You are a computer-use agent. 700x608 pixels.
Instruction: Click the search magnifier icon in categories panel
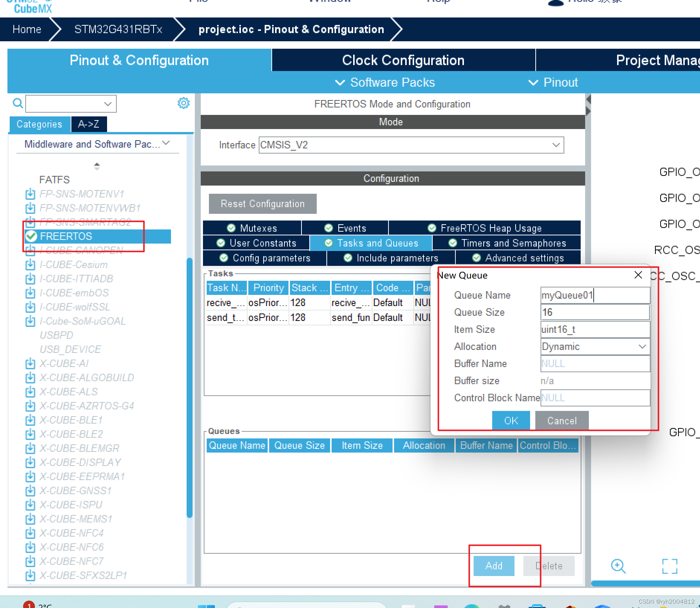18,103
